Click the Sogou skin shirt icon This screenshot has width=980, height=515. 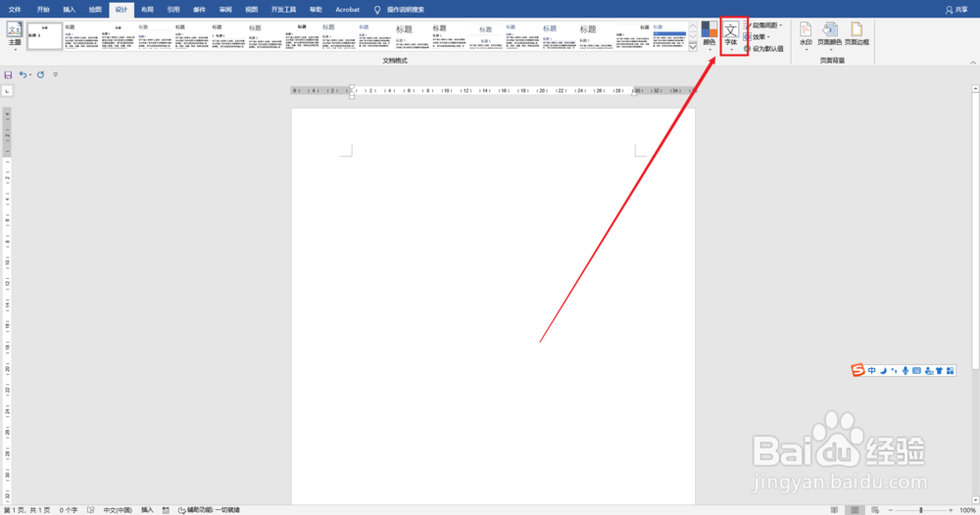pos(939,371)
